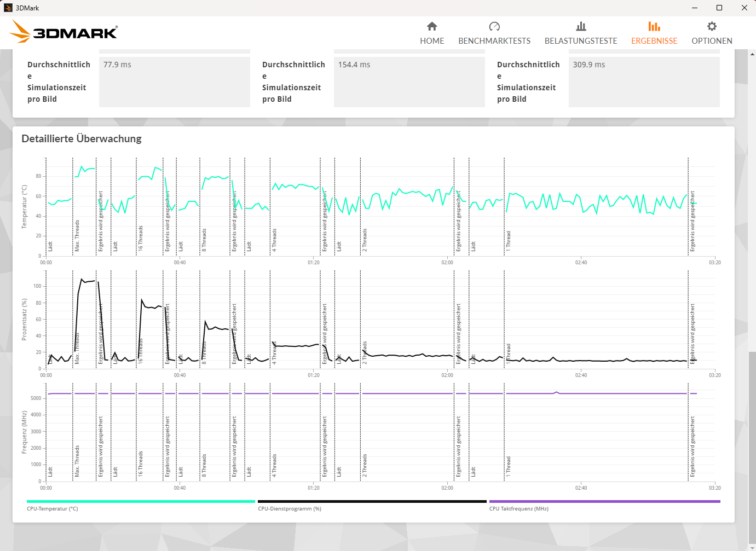Click the 309.9 ms simulation time value
Image resolution: width=756 pixels, height=551 pixels.
pyautogui.click(x=589, y=65)
